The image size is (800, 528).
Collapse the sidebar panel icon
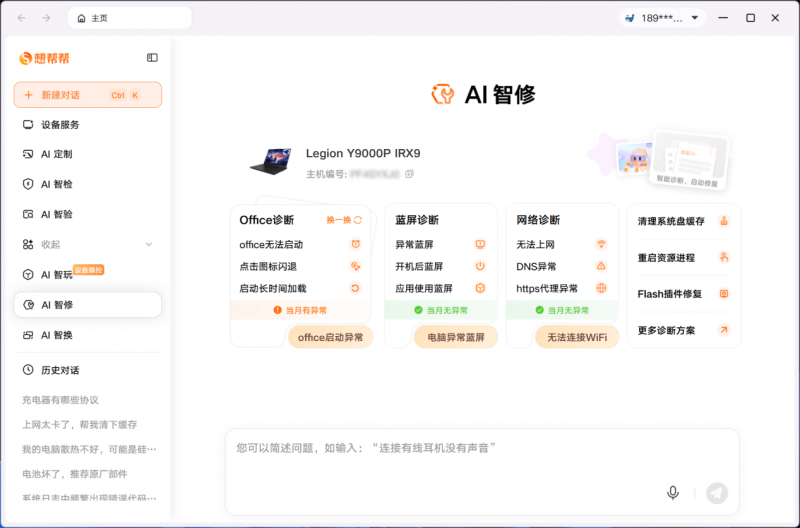point(152,58)
